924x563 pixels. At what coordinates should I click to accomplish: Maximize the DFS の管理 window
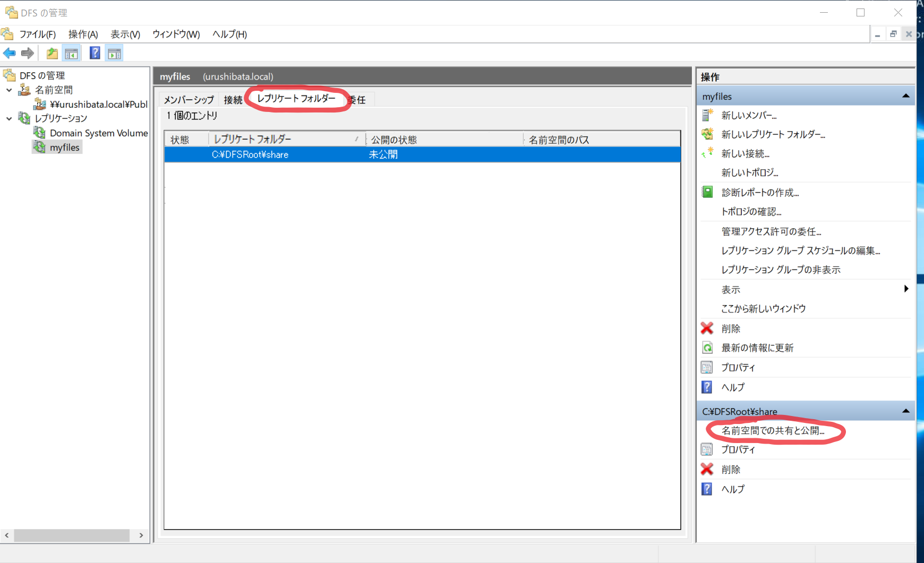click(861, 12)
